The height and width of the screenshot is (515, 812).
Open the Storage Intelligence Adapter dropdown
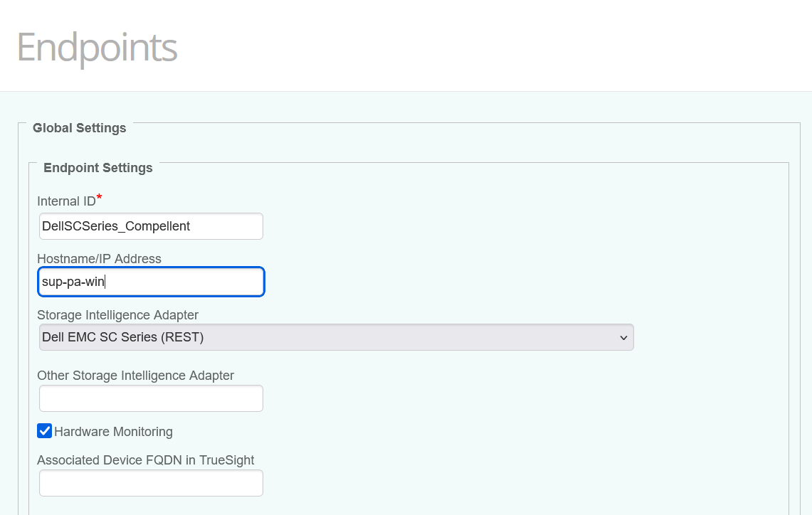coord(336,337)
